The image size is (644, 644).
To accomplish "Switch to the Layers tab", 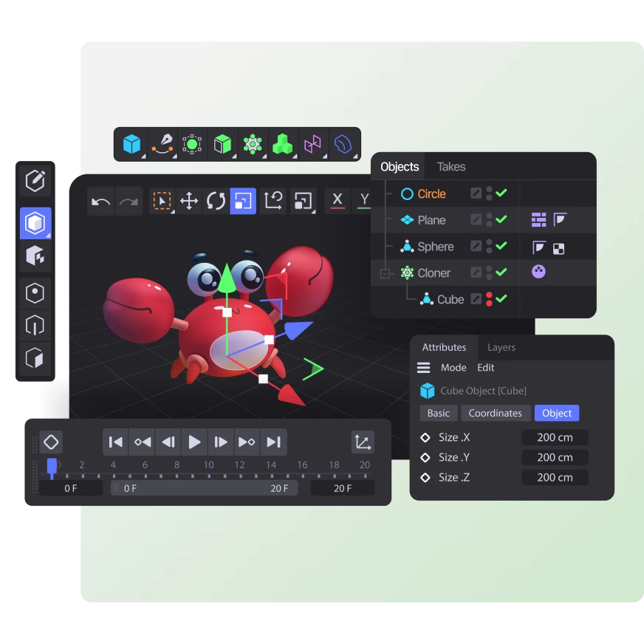I will pyautogui.click(x=501, y=347).
